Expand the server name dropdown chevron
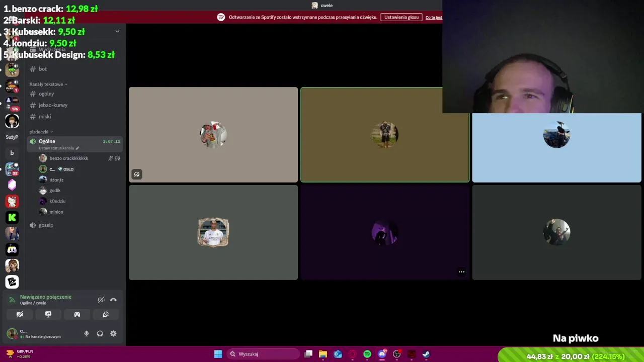The width and height of the screenshot is (644, 362). tap(117, 31)
